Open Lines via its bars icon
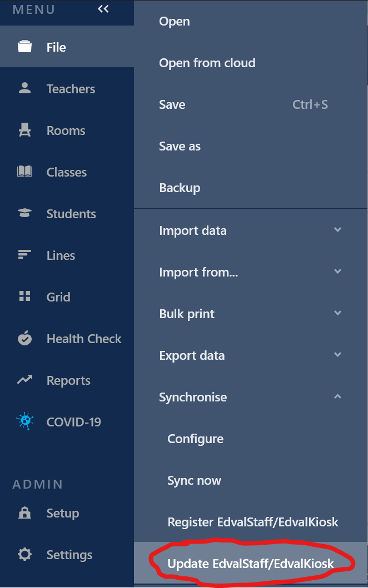Viewport: 368px width, 588px height. coord(24,255)
